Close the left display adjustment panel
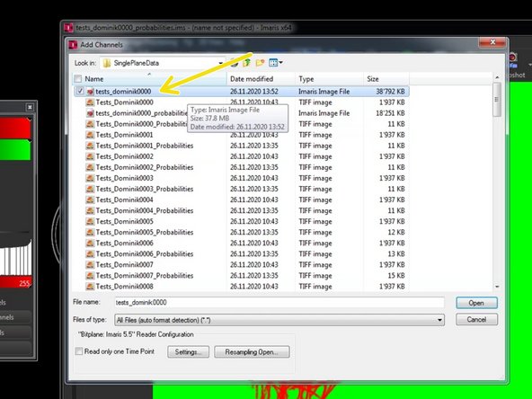 [30, 107]
